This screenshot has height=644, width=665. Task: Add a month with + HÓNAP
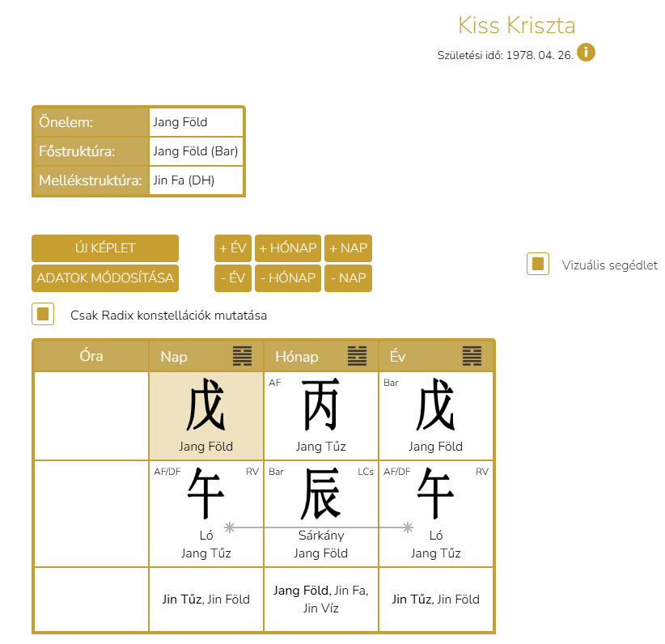[288, 248]
